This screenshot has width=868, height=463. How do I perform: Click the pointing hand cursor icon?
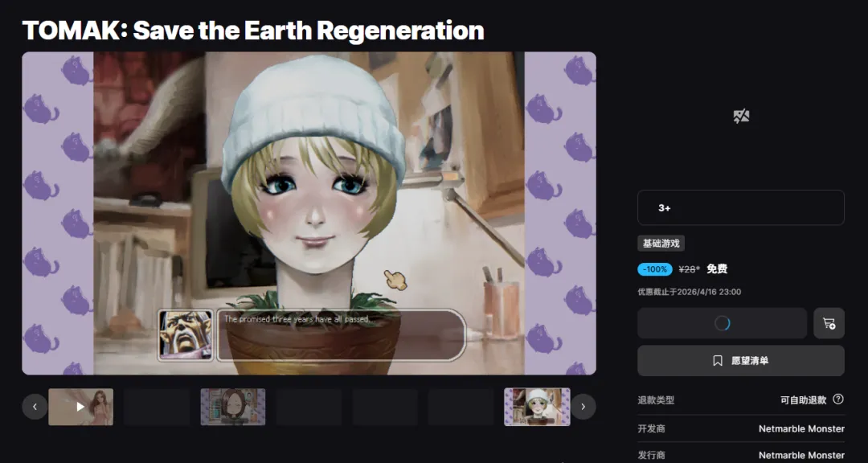(395, 279)
